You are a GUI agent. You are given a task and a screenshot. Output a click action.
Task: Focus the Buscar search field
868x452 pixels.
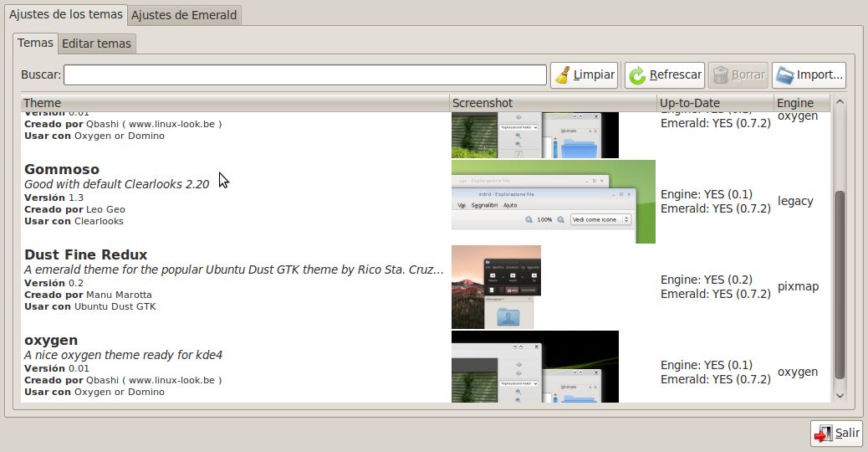pyautogui.click(x=305, y=74)
